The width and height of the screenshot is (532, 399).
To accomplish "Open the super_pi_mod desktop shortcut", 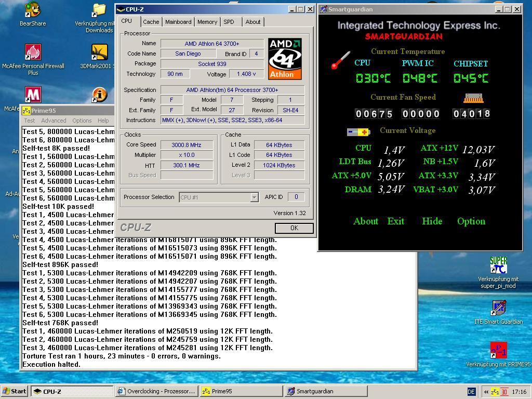I will (x=498, y=273).
